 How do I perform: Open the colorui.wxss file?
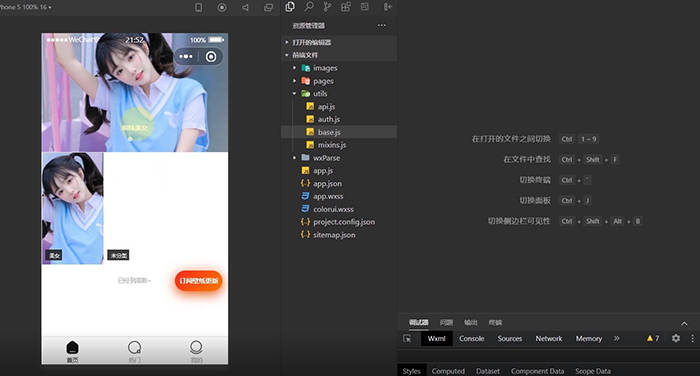click(x=339, y=209)
